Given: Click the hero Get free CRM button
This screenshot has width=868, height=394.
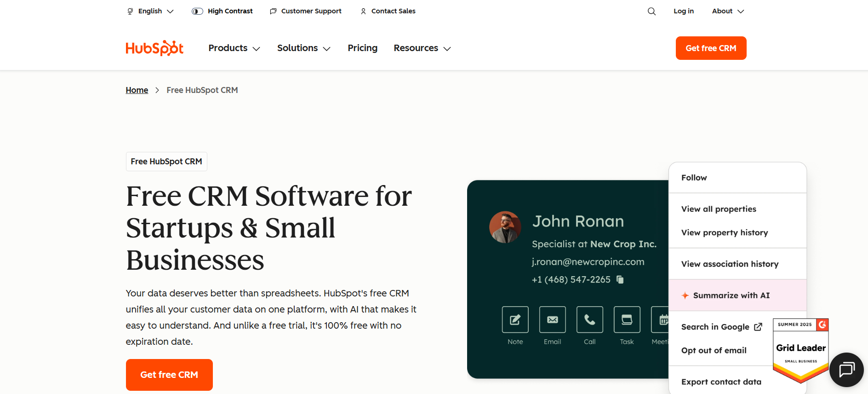Looking at the screenshot, I should coord(169,375).
